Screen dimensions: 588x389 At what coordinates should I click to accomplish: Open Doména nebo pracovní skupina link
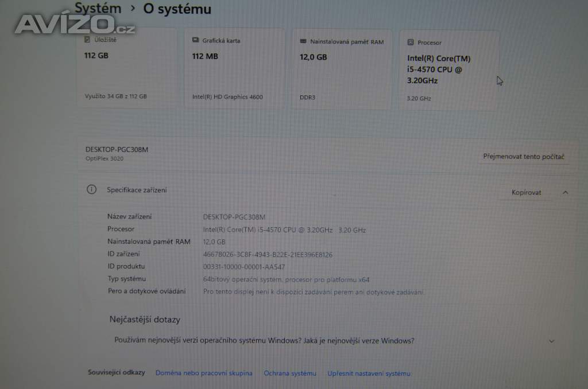[x=204, y=373]
